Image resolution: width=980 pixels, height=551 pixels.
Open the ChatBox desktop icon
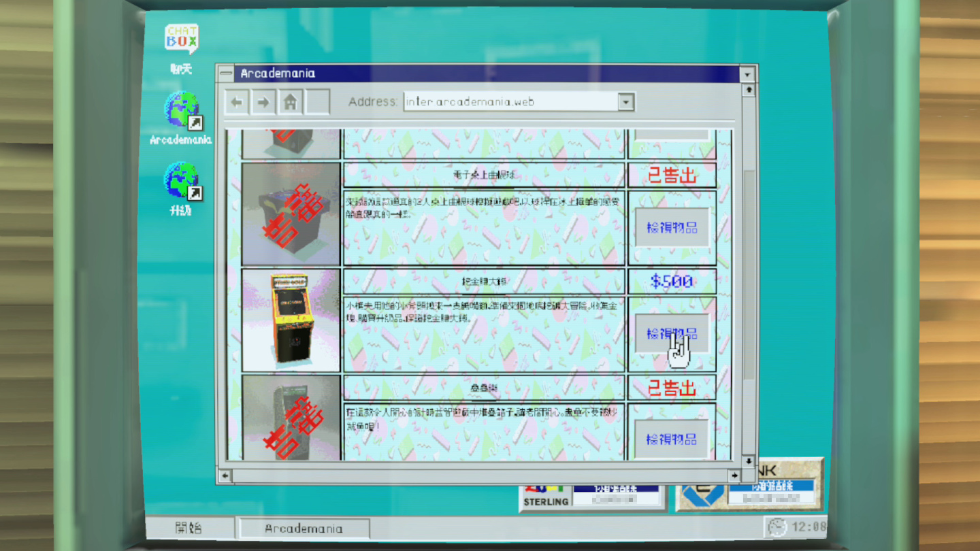(x=181, y=41)
